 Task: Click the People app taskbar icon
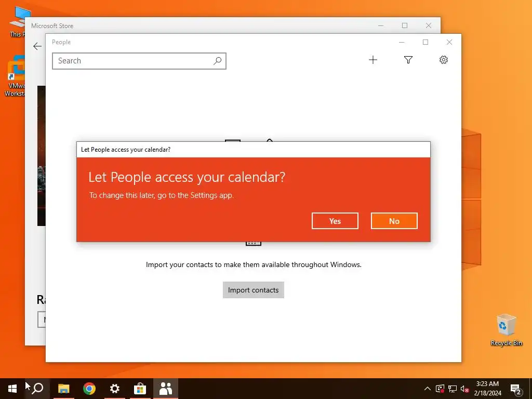166,389
